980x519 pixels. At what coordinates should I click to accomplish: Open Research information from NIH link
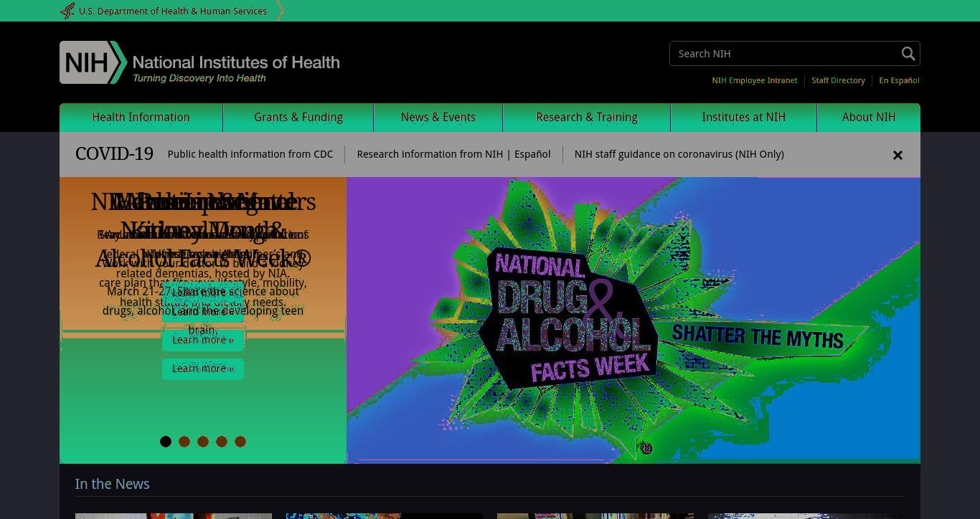pos(430,154)
